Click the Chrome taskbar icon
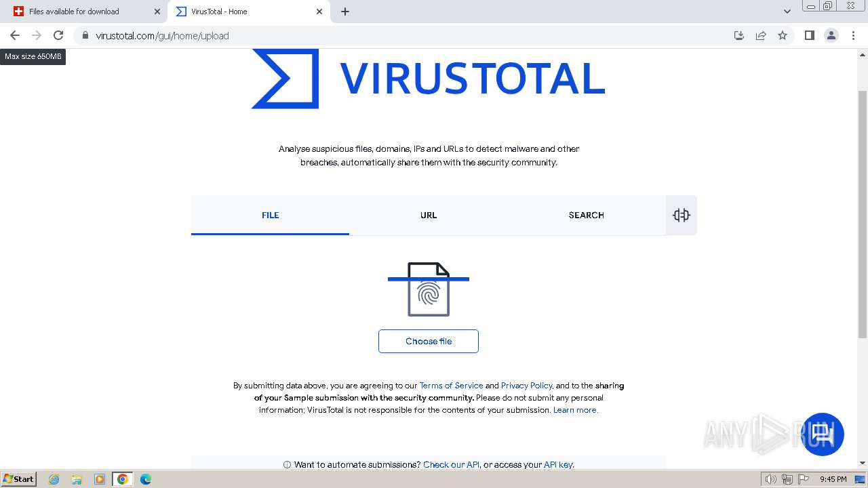Screen dimensions: 868x488 (123, 479)
